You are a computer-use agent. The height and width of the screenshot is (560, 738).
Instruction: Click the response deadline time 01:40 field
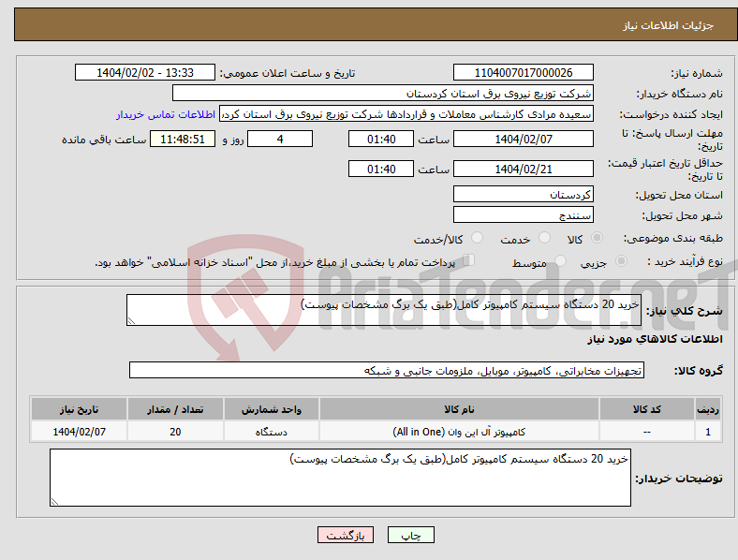coord(381,139)
